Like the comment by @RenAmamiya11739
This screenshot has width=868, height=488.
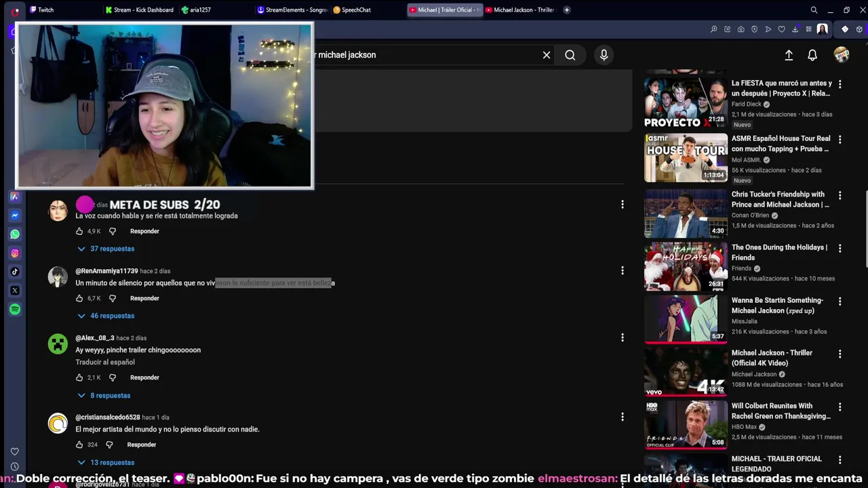pyautogui.click(x=79, y=298)
